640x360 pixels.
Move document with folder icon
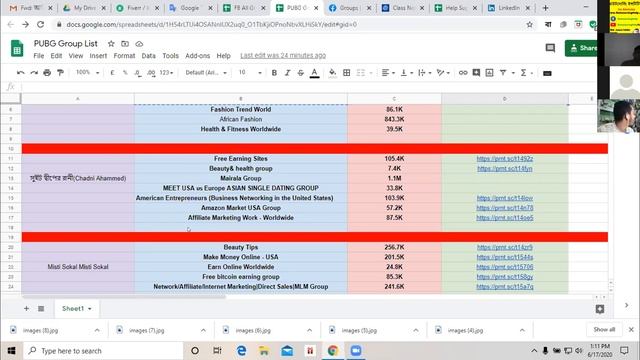[125, 44]
